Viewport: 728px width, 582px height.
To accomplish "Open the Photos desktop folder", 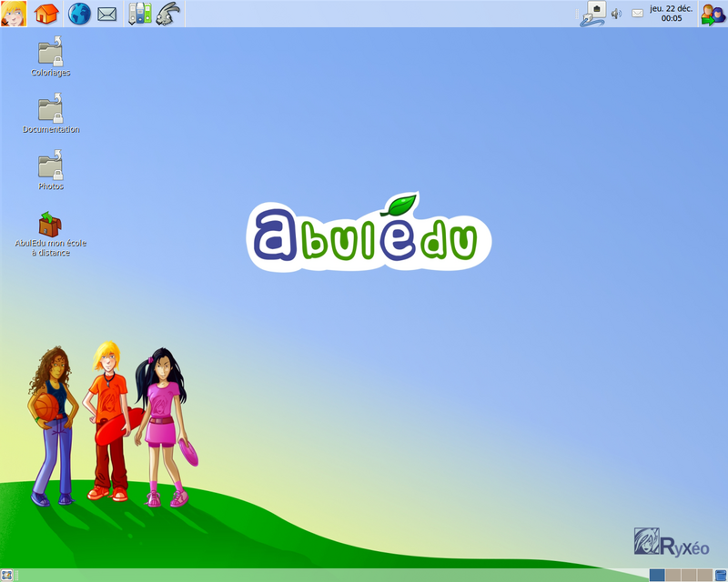I will [x=51, y=170].
